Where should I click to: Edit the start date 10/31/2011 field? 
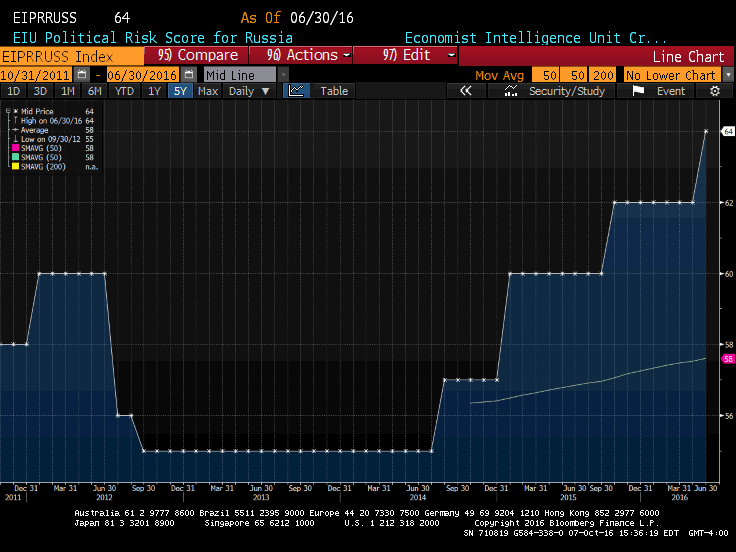click(36, 75)
